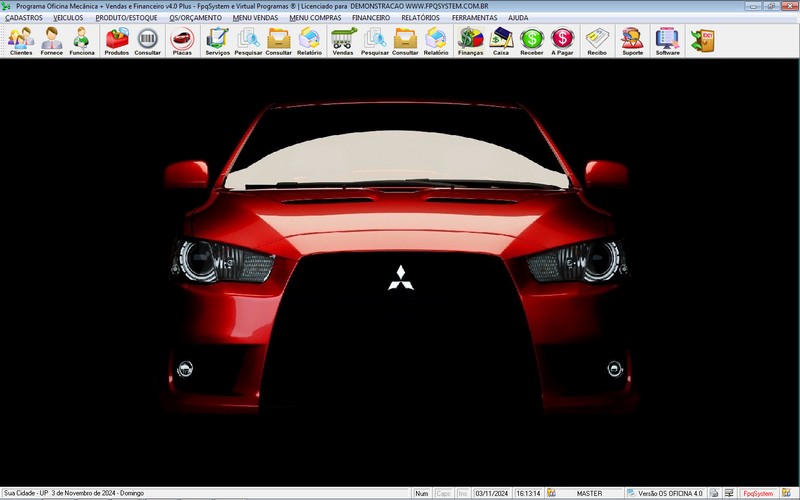The height and width of the screenshot is (500, 800).
Task: Launch Vendas shopping cart icon
Action: click(x=343, y=40)
